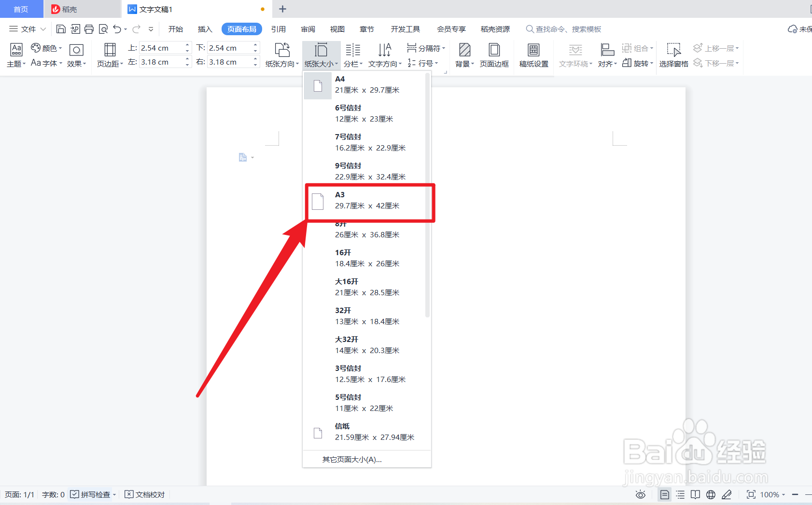Open the 页边距 margins tool
The width and height of the screenshot is (812, 505).
109,55
